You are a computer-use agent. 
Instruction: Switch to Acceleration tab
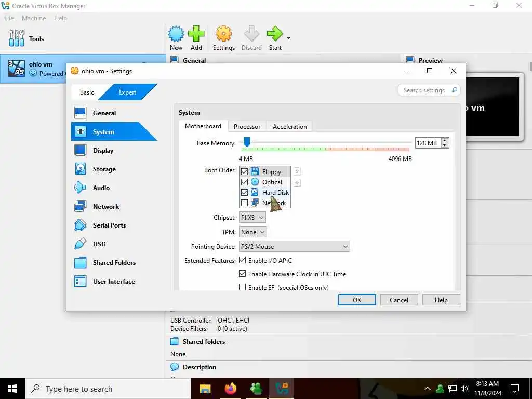(x=290, y=127)
